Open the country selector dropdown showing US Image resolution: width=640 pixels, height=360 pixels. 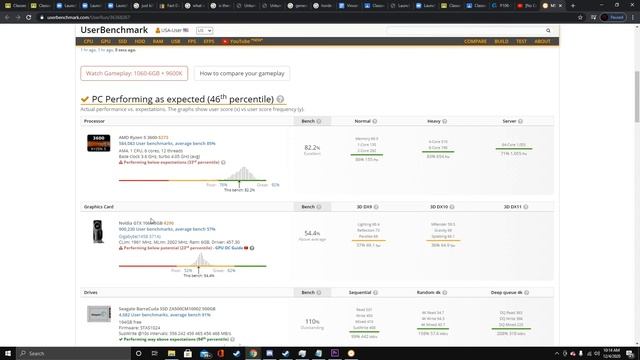click(x=204, y=31)
